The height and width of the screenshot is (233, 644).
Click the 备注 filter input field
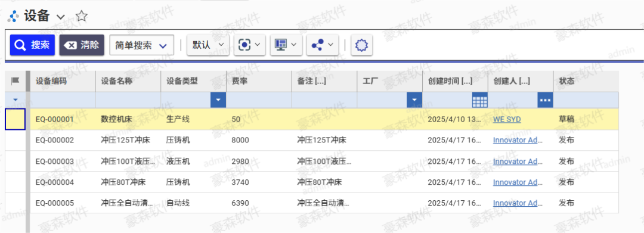point(324,100)
